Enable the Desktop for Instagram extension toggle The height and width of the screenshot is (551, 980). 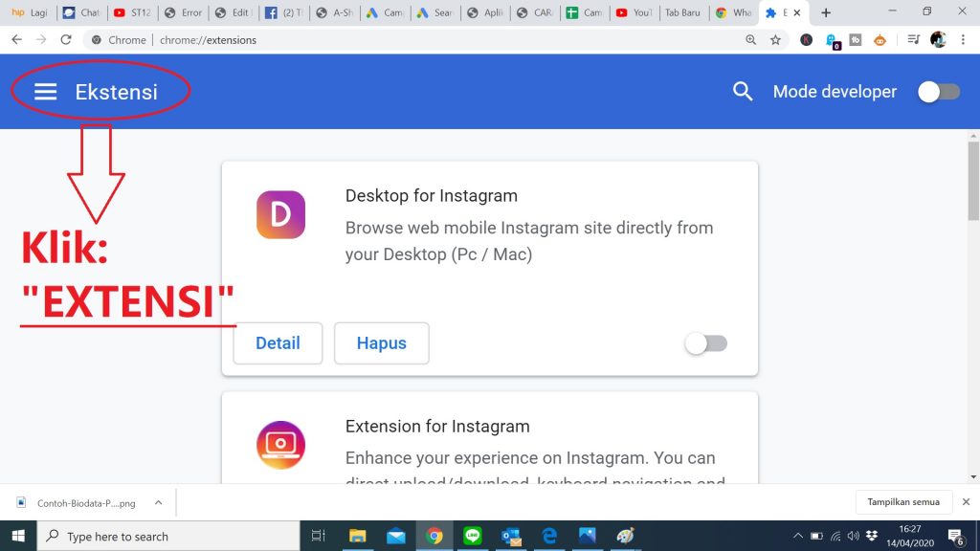point(706,343)
